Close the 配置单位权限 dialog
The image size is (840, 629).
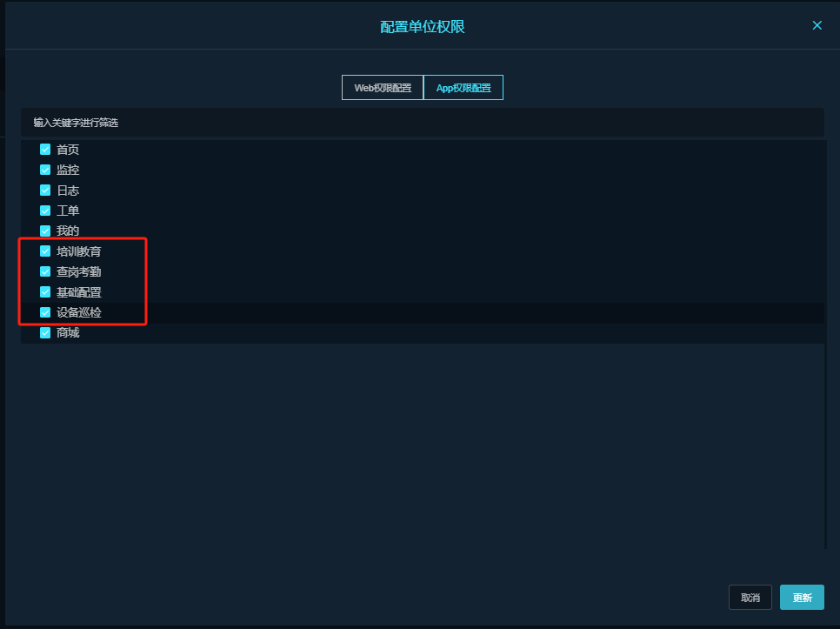817,25
